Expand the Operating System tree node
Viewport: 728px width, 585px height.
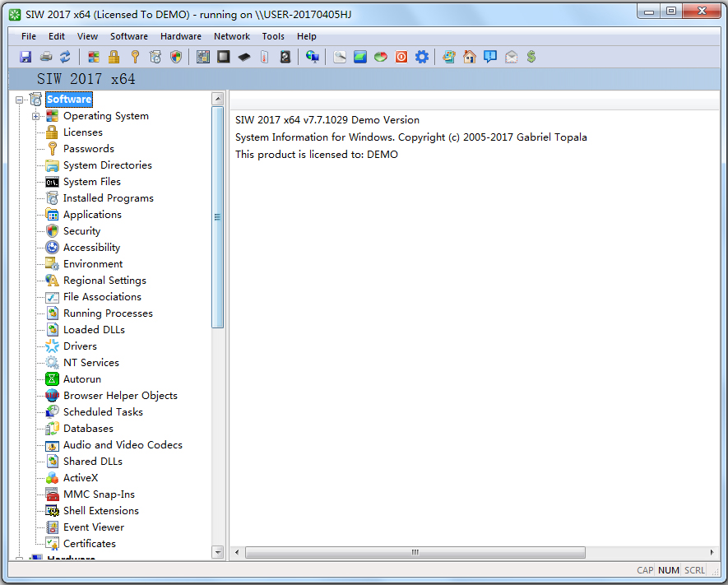35,117
